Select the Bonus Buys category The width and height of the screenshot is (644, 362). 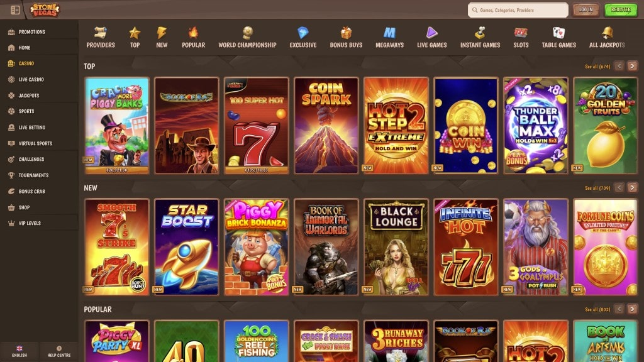(x=347, y=37)
